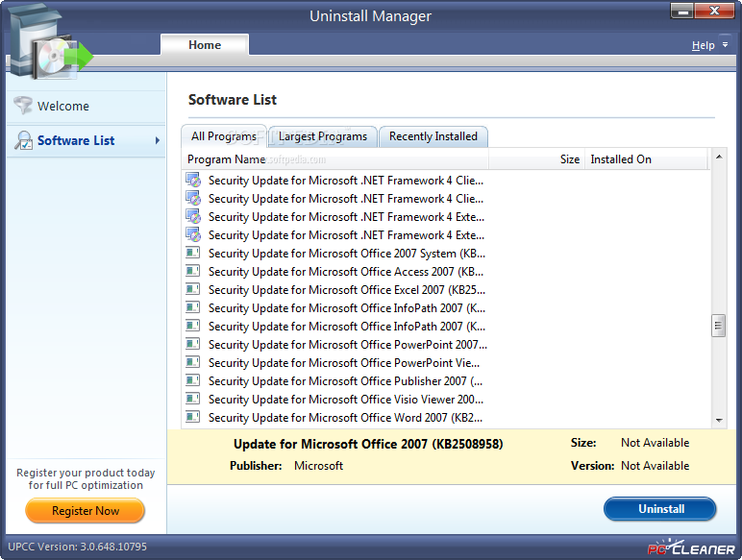Click icon of Office PowerPoint Viewer security update

[x=192, y=362]
